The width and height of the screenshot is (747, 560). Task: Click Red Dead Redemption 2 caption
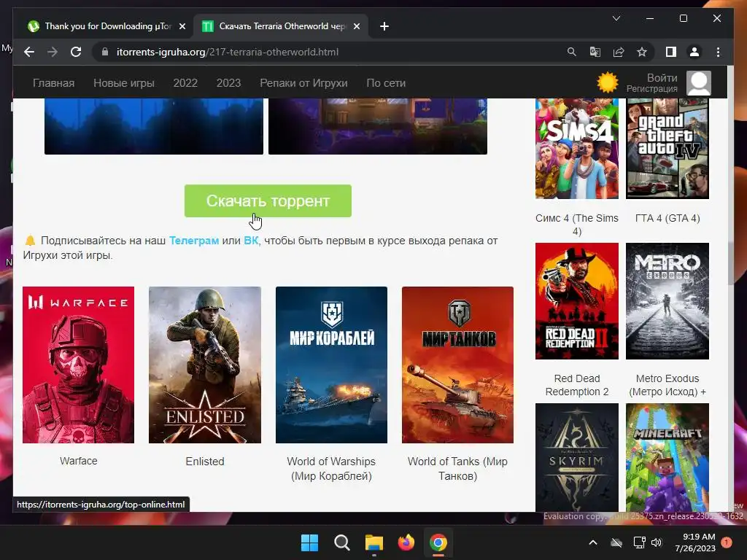(577, 385)
